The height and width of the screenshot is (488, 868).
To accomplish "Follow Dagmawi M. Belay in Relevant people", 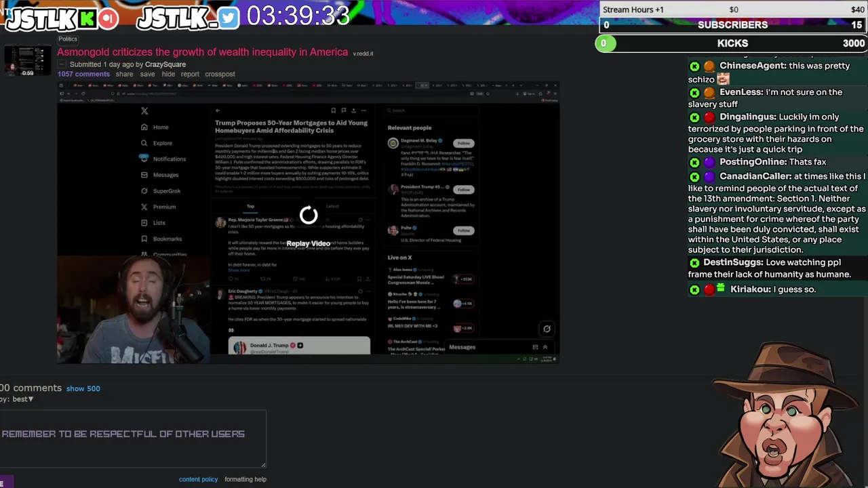I will coord(464,143).
